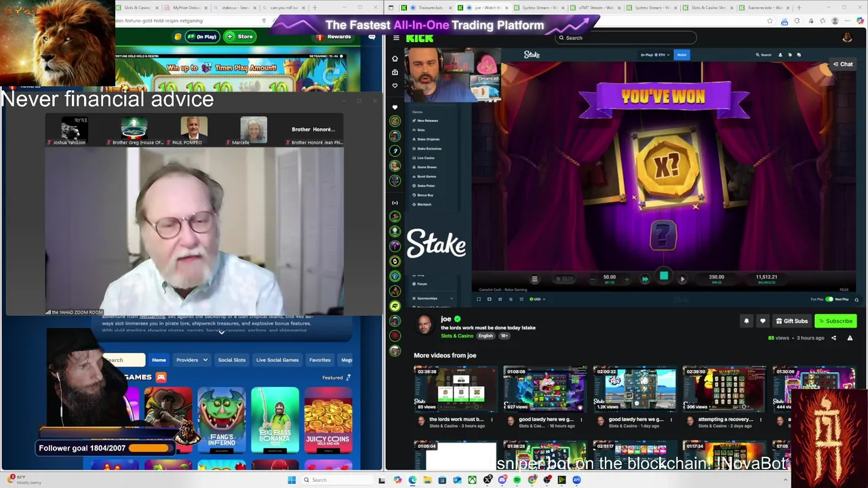
Task: Expand the Providers dropdown
Action: point(191,360)
